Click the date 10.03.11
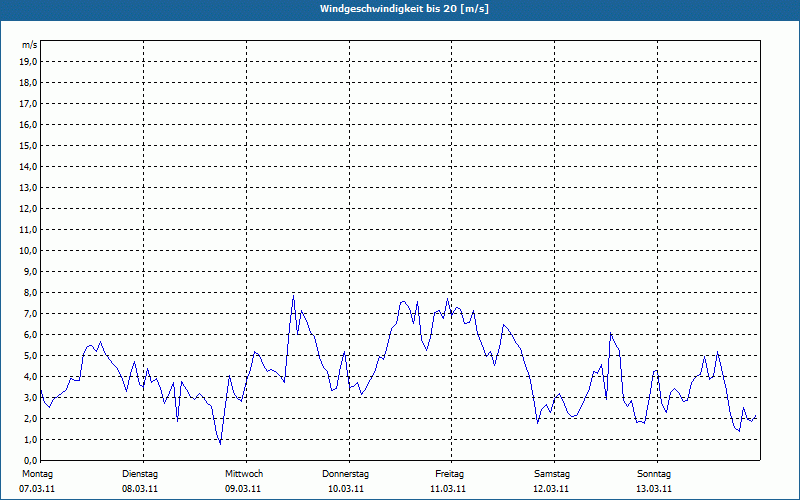Screen dimensions: 800x500 (x=346, y=489)
